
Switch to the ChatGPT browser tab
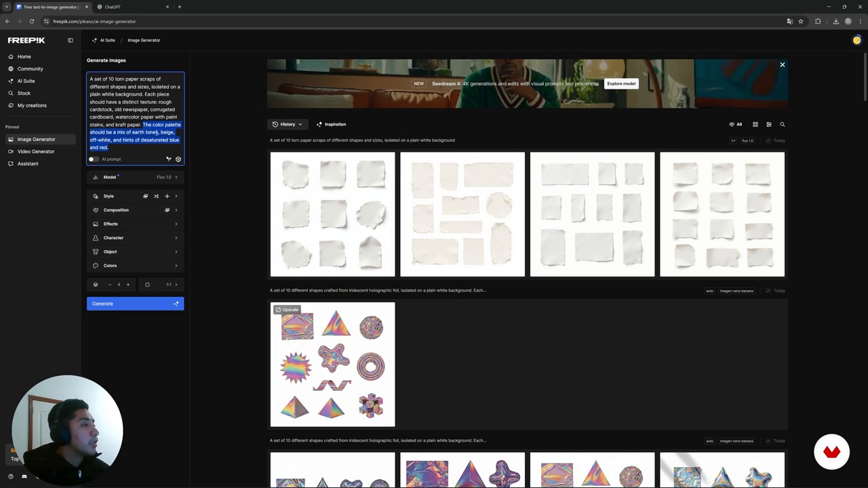[x=132, y=7]
